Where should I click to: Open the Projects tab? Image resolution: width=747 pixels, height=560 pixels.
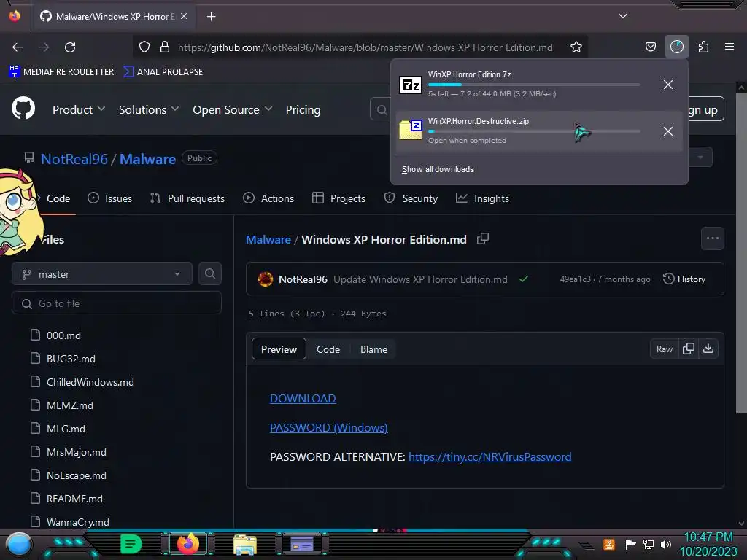click(x=338, y=198)
